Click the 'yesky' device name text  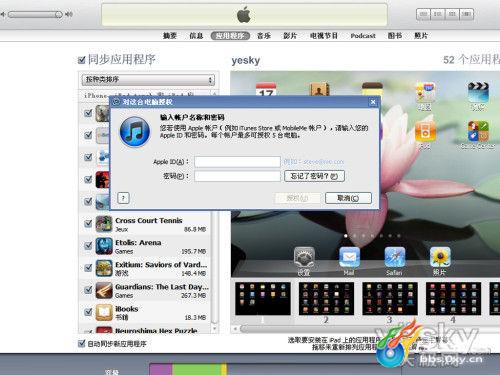[246, 61]
